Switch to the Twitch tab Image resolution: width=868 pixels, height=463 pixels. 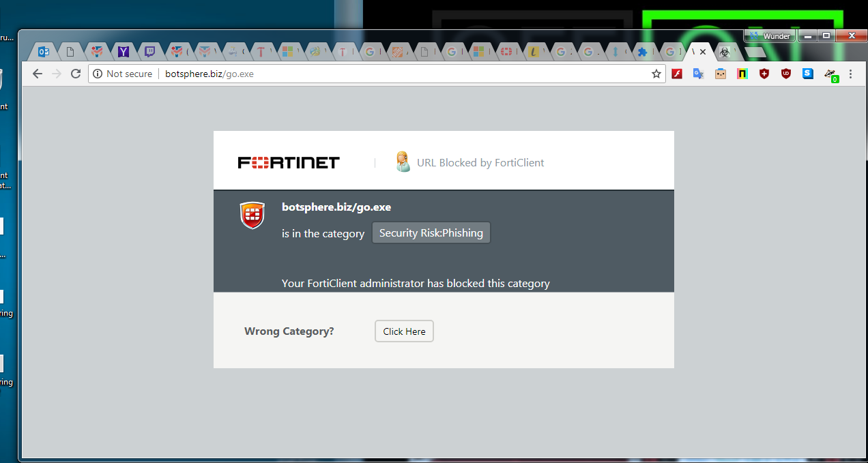tap(149, 51)
